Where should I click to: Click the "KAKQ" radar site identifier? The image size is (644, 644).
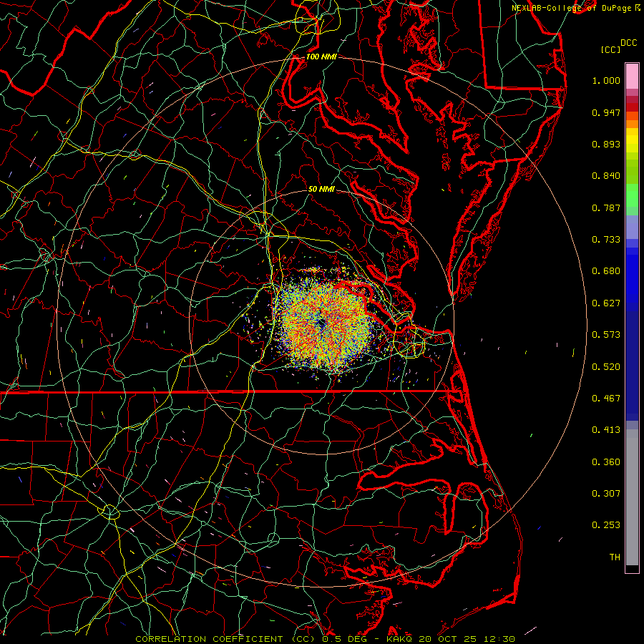point(399,639)
